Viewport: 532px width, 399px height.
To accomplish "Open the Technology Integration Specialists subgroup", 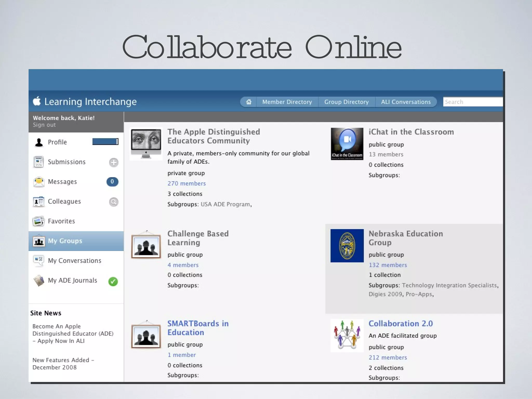I will 450,285.
